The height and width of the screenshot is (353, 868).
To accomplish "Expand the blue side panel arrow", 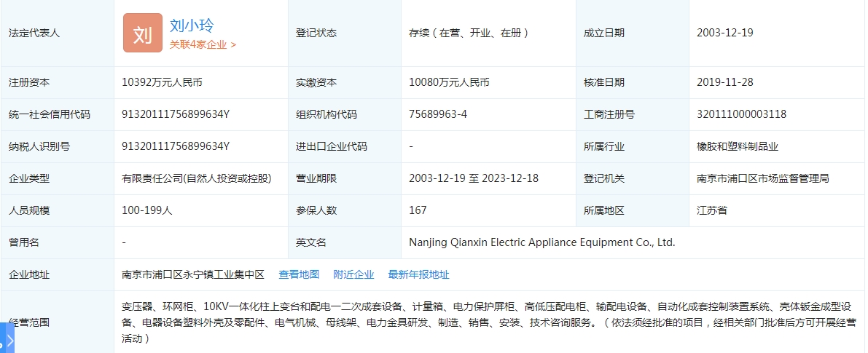I will pos(7,340).
